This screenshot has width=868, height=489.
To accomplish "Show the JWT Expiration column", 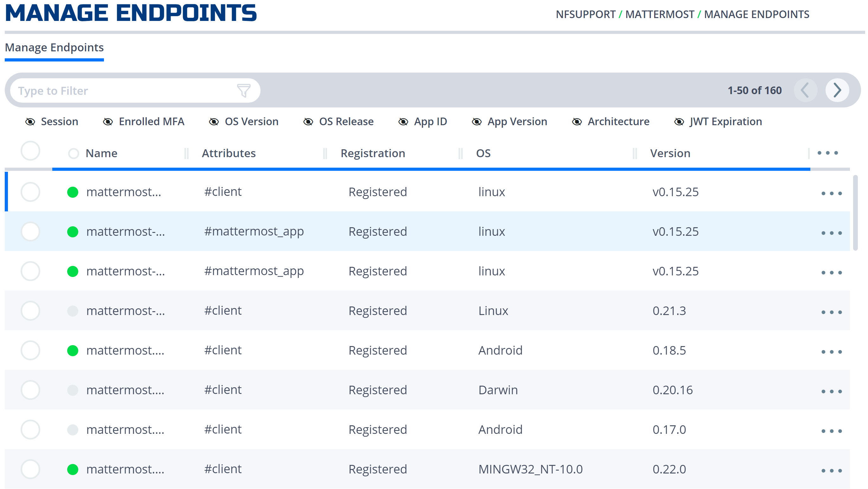I will click(x=718, y=121).
